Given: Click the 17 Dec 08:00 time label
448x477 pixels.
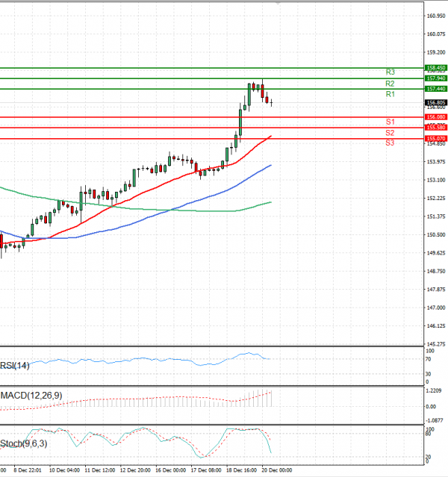Looking at the screenshot, I should pyautogui.click(x=206, y=470).
